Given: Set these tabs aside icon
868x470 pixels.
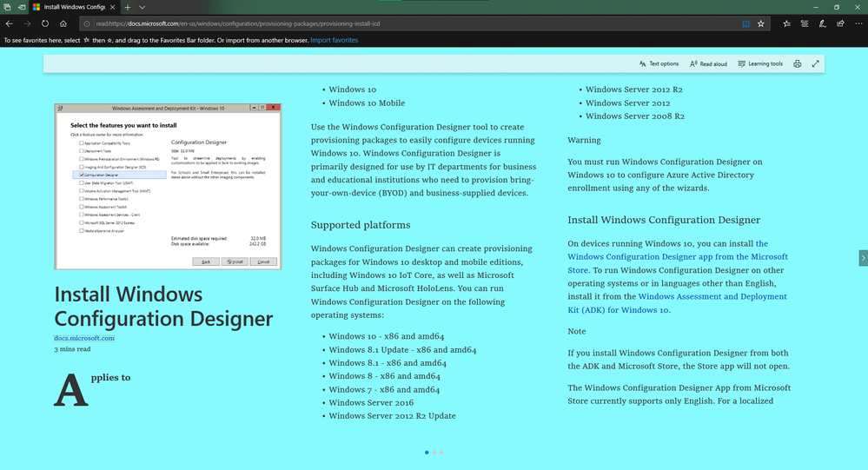Looking at the screenshot, I should [22, 7].
